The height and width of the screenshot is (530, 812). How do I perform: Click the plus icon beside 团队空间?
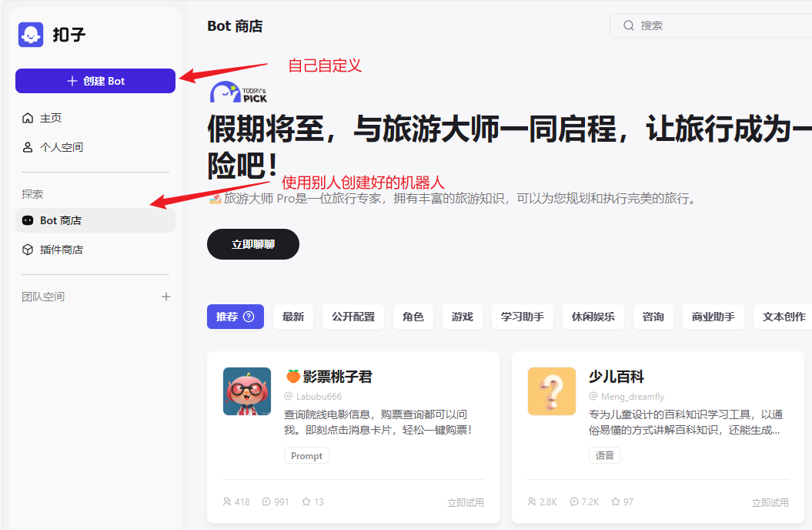tap(165, 297)
